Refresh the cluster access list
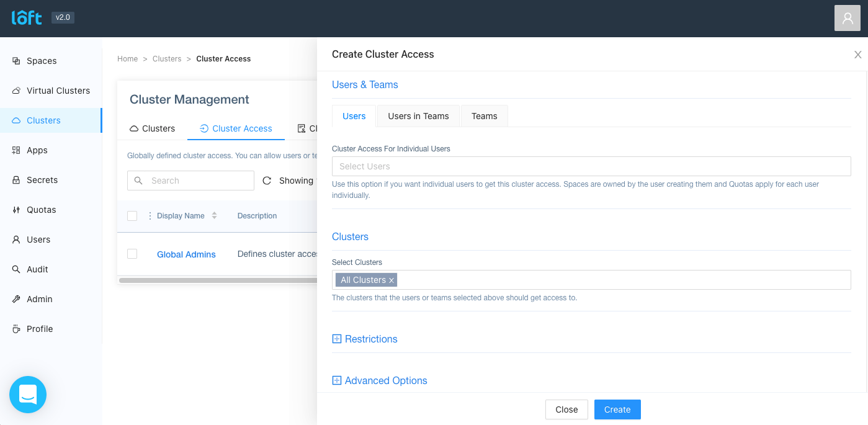This screenshot has width=868, height=425. tap(267, 180)
